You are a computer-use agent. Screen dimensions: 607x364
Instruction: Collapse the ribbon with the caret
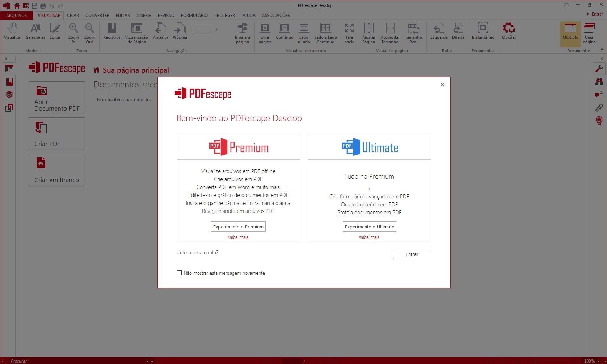(x=602, y=49)
